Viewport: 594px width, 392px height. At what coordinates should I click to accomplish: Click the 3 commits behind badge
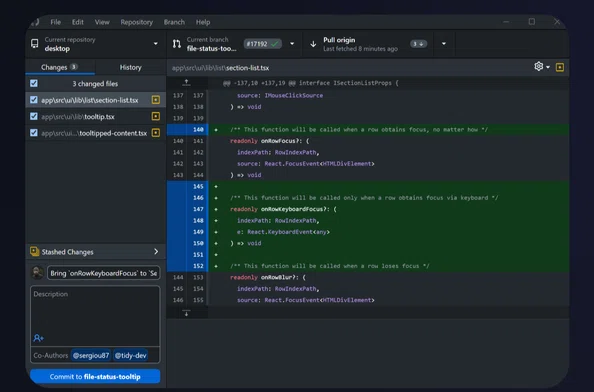418,44
